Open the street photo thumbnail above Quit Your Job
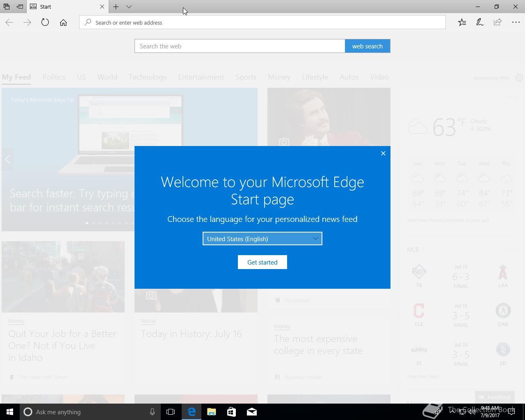 click(63, 277)
